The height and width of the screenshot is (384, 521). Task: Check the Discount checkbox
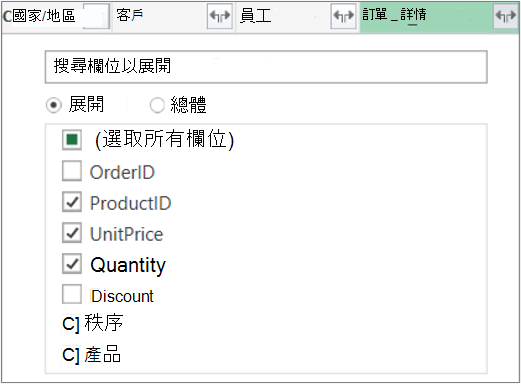(x=72, y=294)
